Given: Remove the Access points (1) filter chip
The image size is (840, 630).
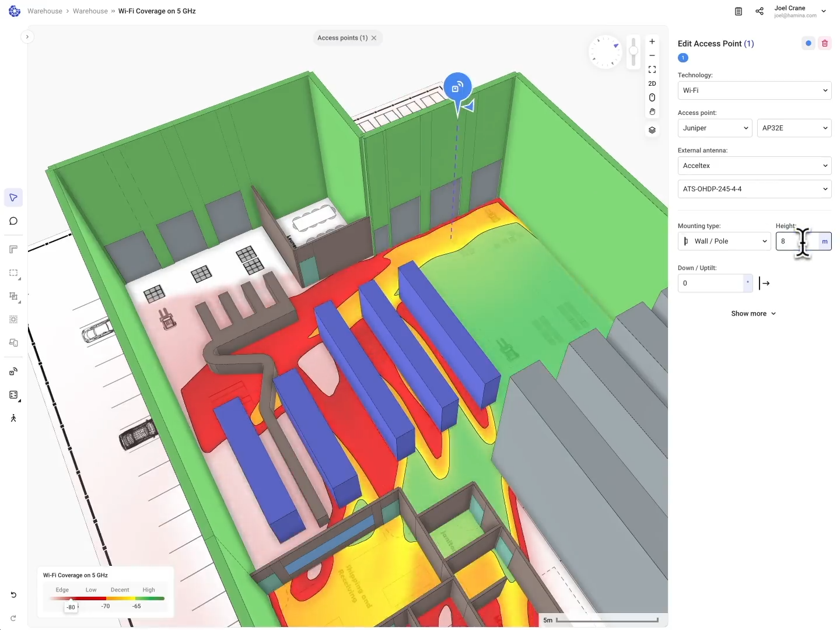Looking at the screenshot, I should (x=374, y=38).
